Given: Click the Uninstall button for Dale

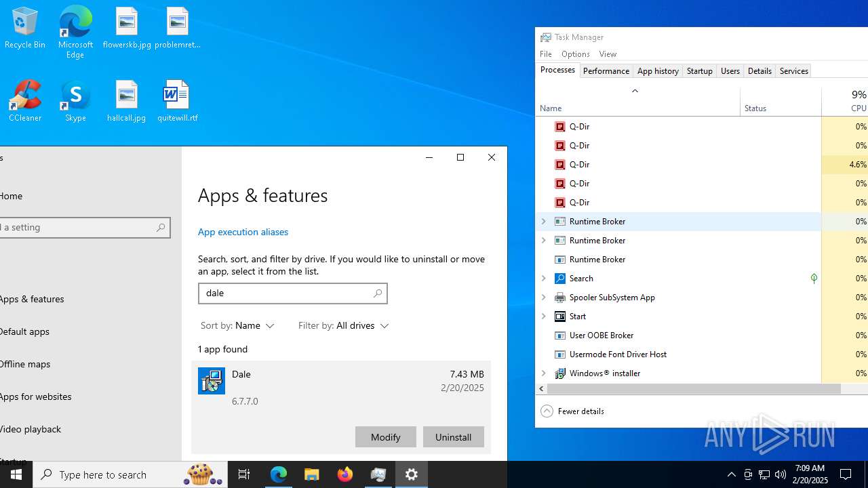Looking at the screenshot, I should coord(454,437).
